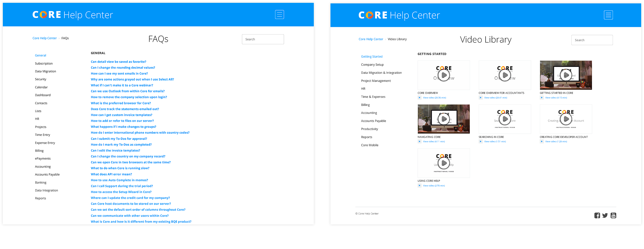Select General in FAQs sidebar
Image resolution: width=644 pixels, height=249 pixels.
(x=40, y=55)
